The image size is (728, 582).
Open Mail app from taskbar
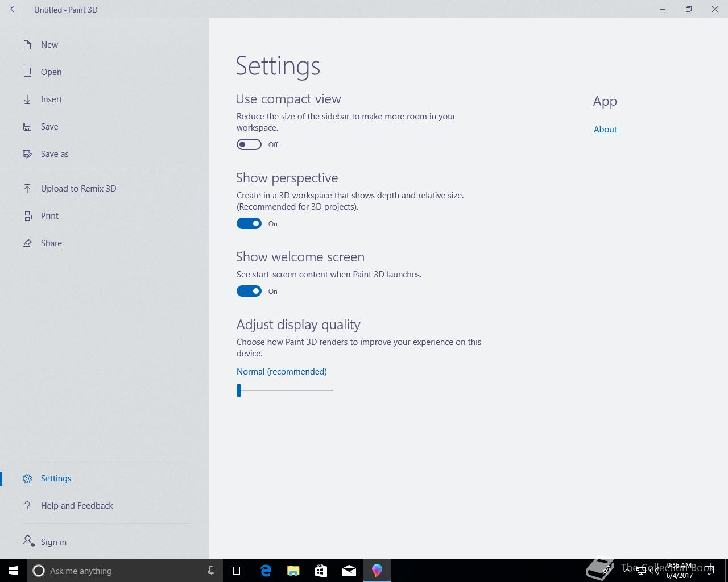pyautogui.click(x=349, y=571)
